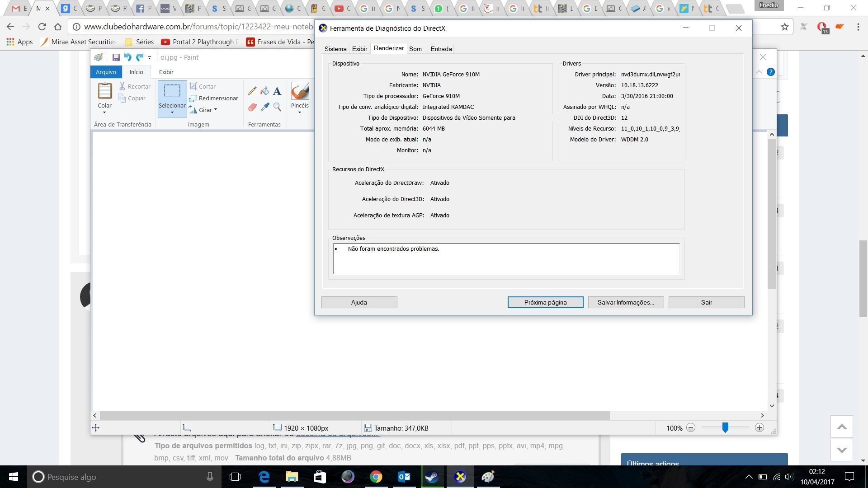The image size is (868, 488).
Task: Collapse Paint ribbon with chevron arrow
Action: [x=759, y=72]
